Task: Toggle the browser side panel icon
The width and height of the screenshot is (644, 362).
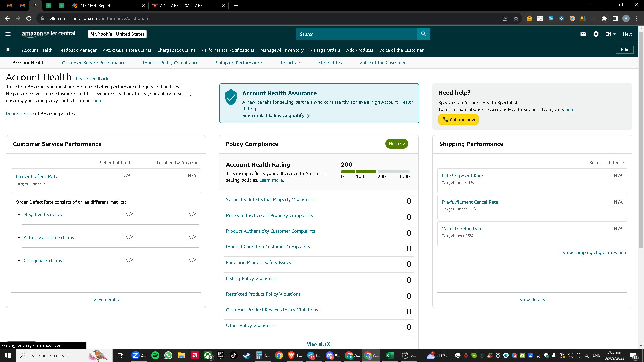Action: tap(615, 18)
